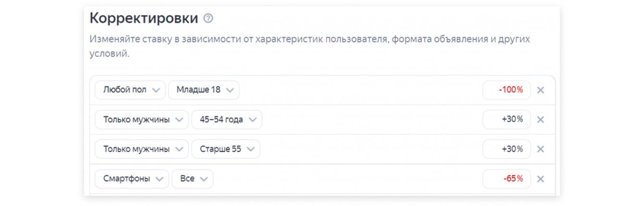Remove the Младше 18 adjustment row

pos(540,90)
